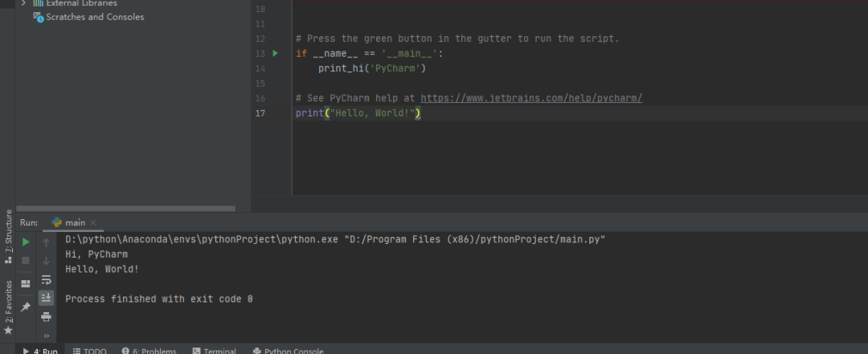Click the Stop process square icon
This screenshot has width=868, height=354.
point(26,261)
